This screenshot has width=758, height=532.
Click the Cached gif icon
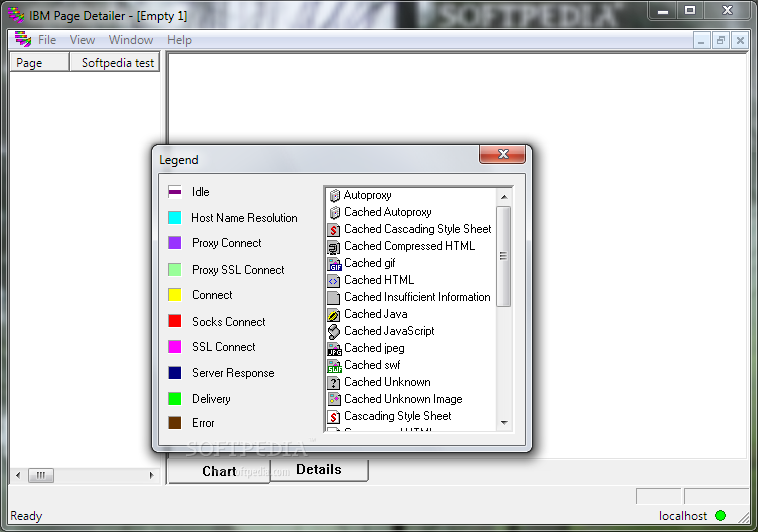(335, 264)
